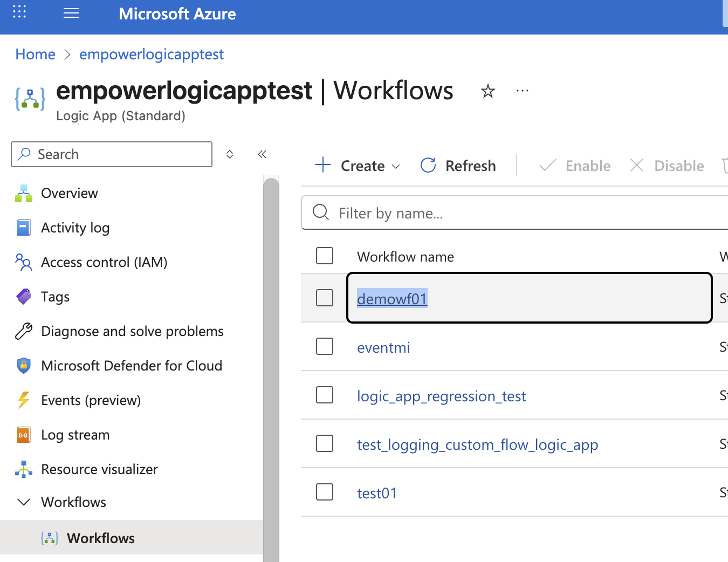728x562 pixels.
Task: Check the logic_app_regression_test row checkbox
Action: pyautogui.click(x=325, y=395)
